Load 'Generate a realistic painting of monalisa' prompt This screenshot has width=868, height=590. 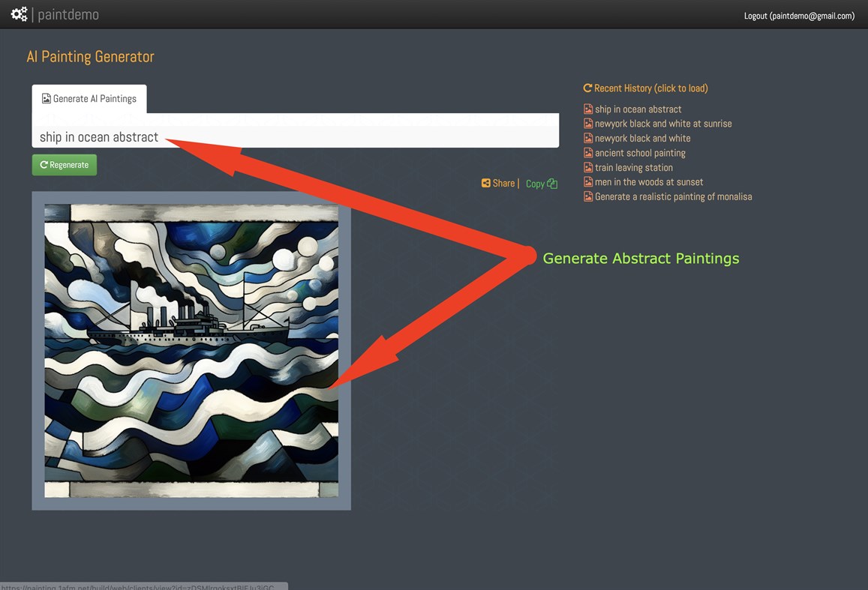pyautogui.click(x=673, y=196)
